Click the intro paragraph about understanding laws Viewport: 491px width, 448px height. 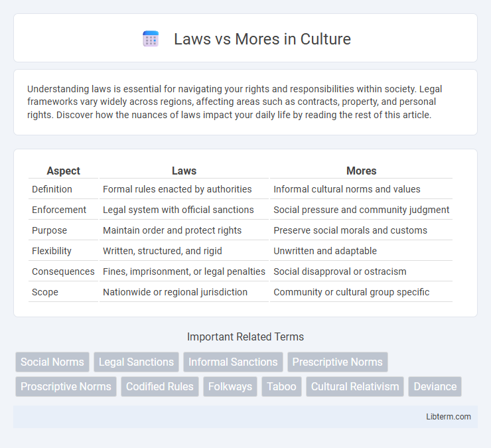[x=234, y=102]
